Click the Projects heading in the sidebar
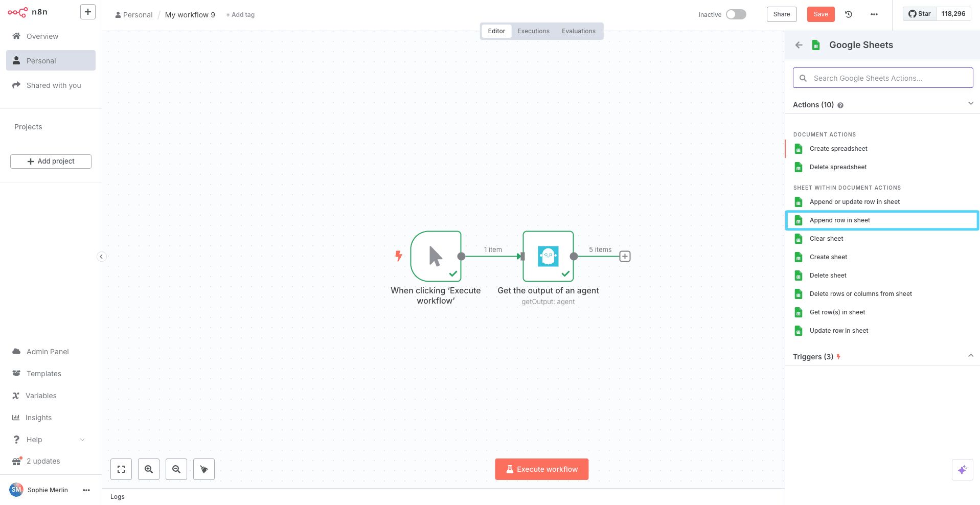980x505 pixels. click(28, 127)
